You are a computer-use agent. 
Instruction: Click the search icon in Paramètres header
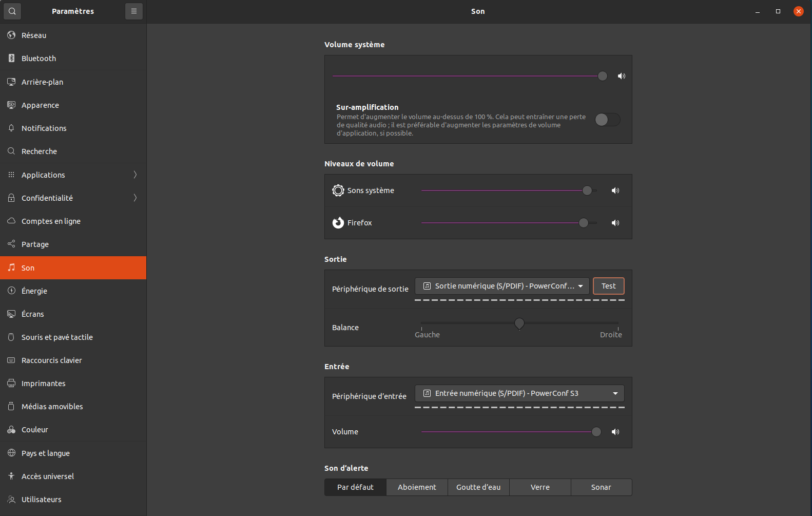click(12, 11)
